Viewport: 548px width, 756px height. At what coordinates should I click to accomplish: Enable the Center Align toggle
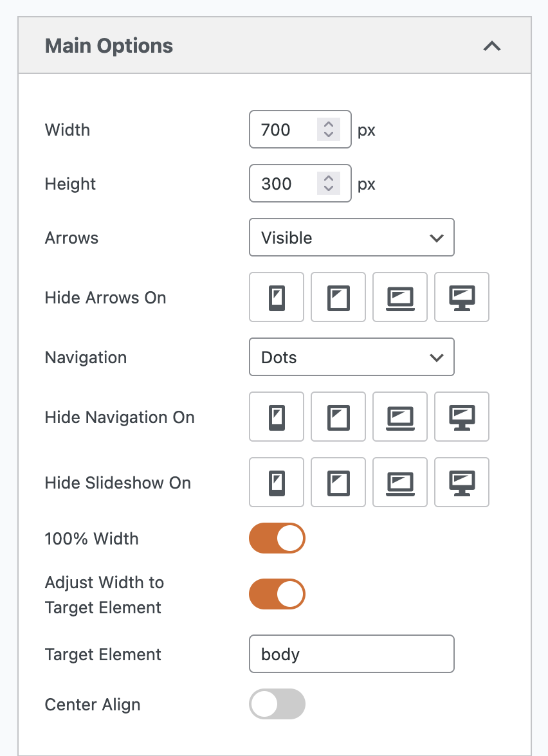tap(277, 704)
